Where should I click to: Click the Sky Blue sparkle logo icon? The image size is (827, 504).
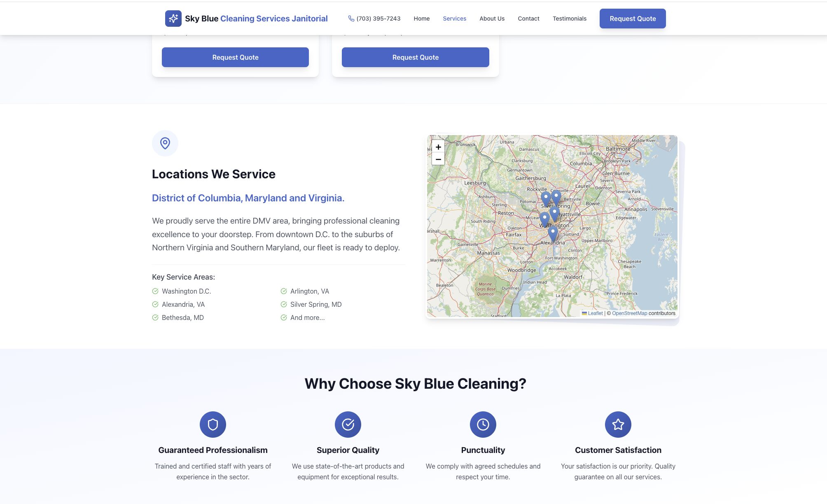(x=173, y=19)
